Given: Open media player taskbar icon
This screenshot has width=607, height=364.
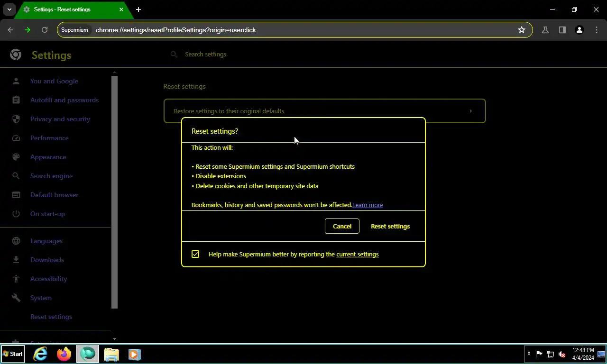Looking at the screenshot, I should pyautogui.click(x=135, y=354).
